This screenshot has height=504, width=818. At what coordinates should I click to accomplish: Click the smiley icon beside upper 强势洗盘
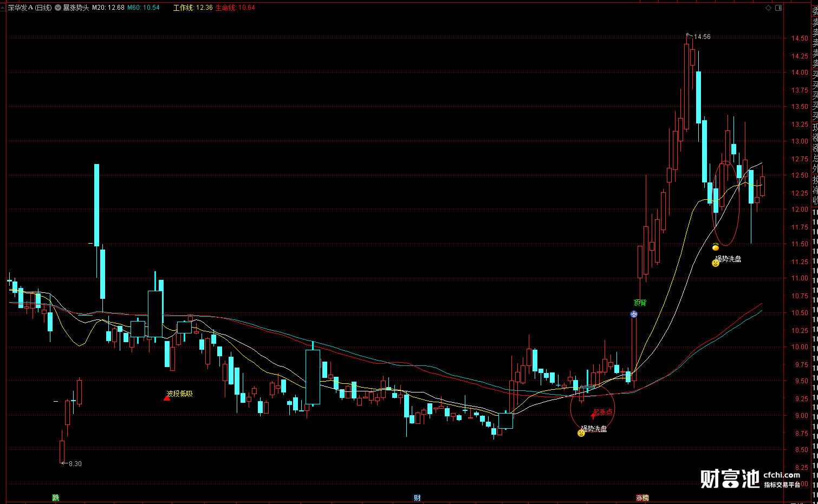coord(715,263)
